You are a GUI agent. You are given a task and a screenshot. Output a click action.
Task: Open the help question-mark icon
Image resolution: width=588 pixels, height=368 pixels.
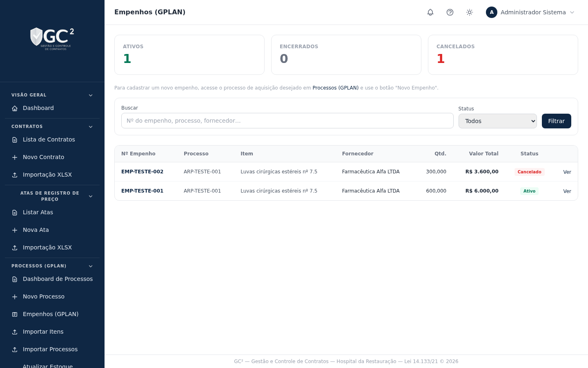click(450, 12)
